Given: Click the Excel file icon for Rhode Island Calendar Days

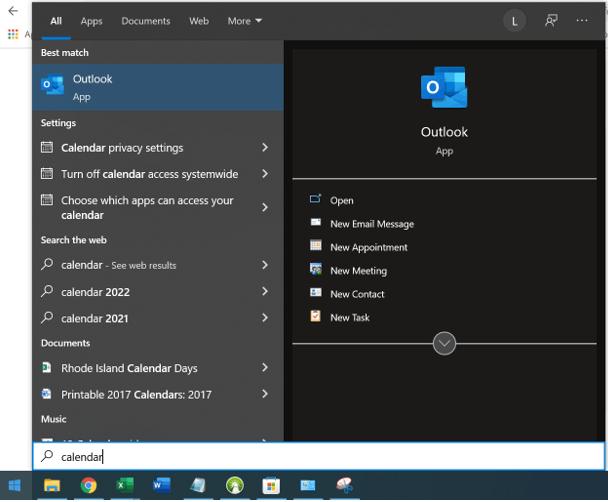Looking at the screenshot, I should [47, 367].
